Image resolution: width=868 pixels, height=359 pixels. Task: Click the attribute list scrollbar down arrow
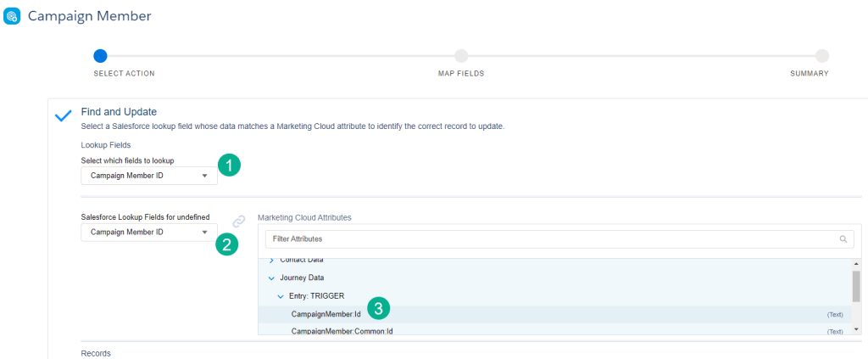[856, 328]
